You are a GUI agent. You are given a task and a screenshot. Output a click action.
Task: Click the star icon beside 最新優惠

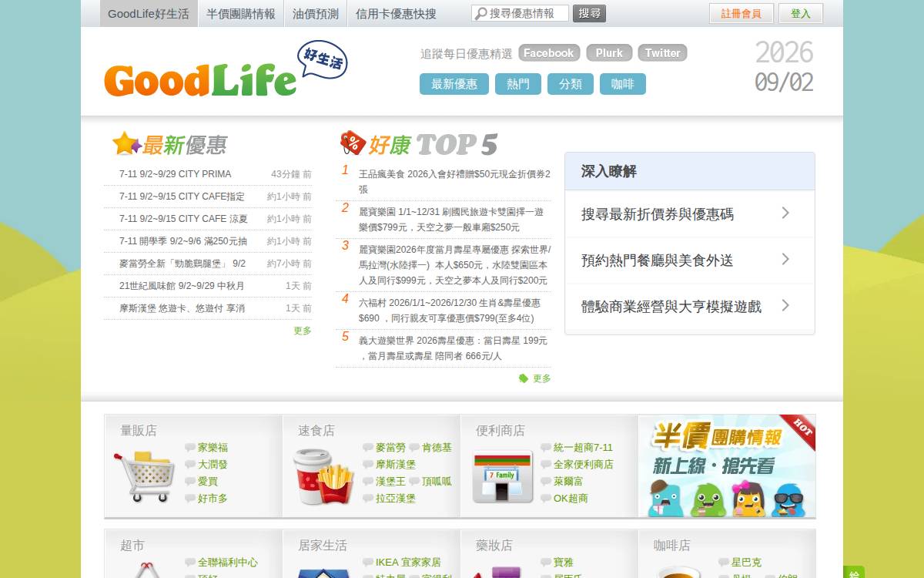coord(126,143)
